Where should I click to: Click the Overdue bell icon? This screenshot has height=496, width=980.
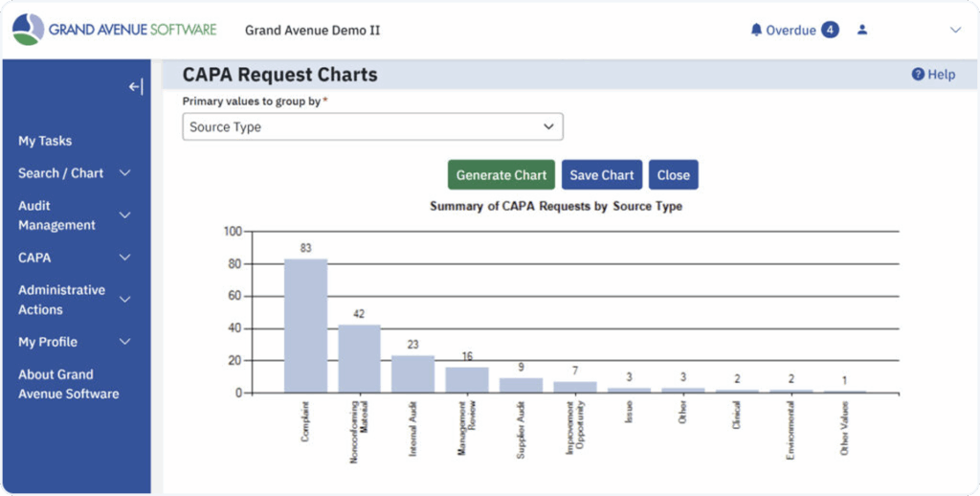click(x=756, y=30)
